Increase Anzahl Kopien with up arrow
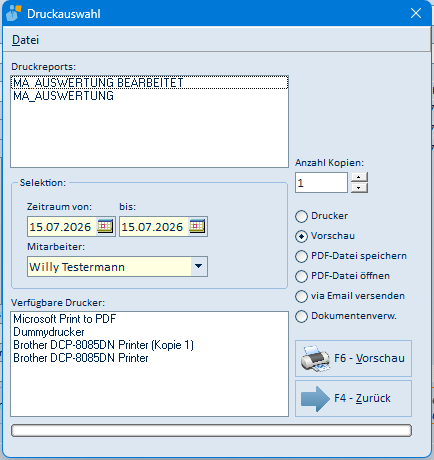 pyautogui.click(x=359, y=177)
